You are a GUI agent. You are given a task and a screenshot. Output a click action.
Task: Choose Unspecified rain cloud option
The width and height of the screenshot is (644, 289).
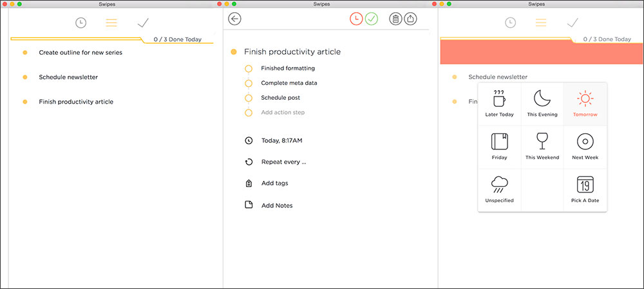click(500, 190)
